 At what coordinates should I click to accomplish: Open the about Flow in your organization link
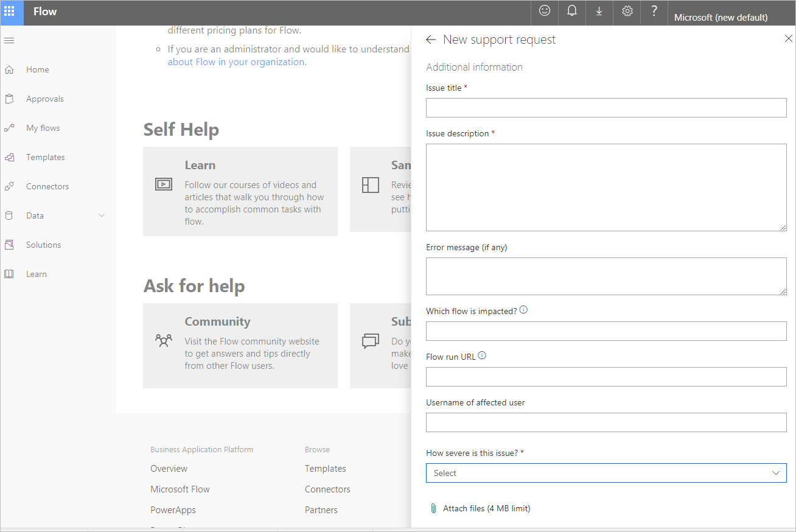point(237,61)
